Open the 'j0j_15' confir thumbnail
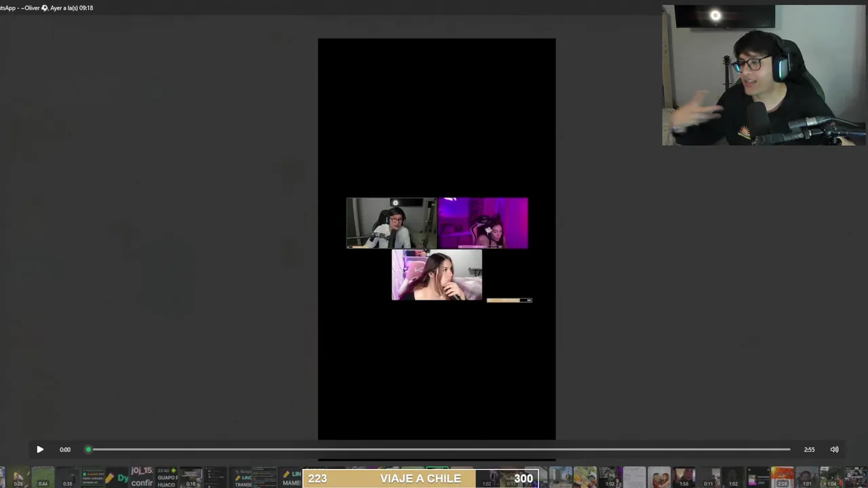Image resolution: width=868 pixels, height=488 pixels. coord(142,477)
